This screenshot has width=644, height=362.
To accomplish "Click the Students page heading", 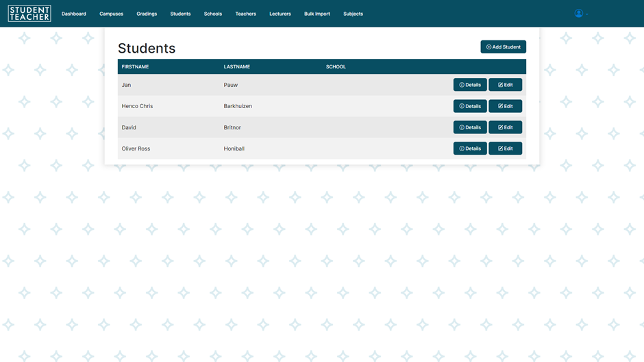I will [147, 49].
